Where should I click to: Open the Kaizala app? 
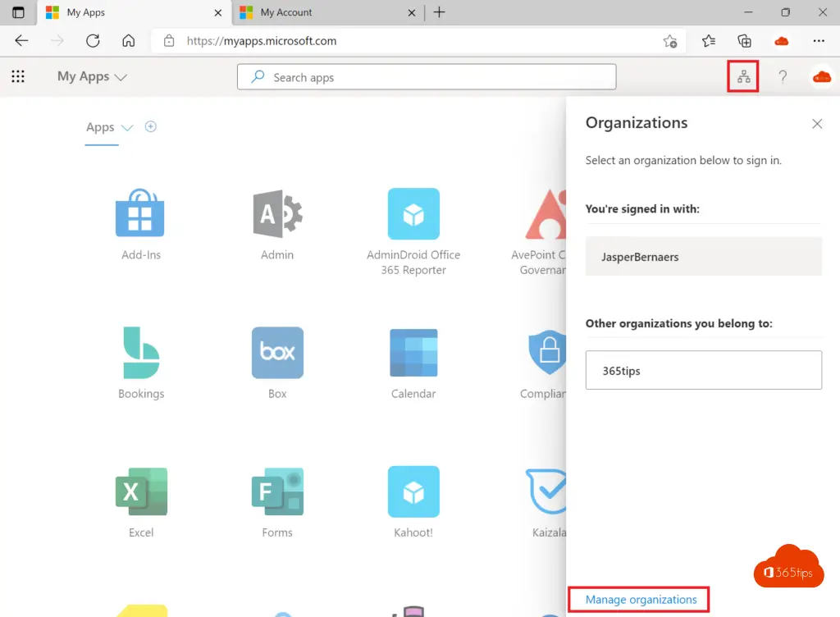pyautogui.click(x=546, y=502)
